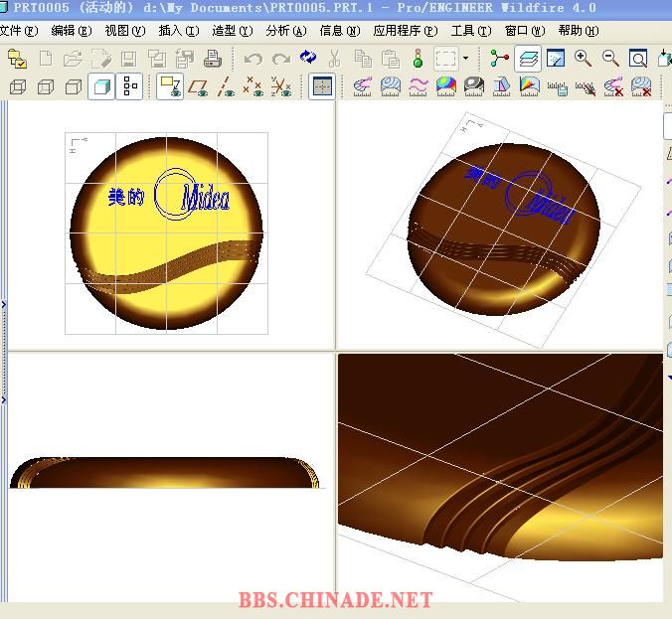Viewport: 672px width, 619px height.
Task: Click the redo arrow icon
Action: [x=281, y=59]
